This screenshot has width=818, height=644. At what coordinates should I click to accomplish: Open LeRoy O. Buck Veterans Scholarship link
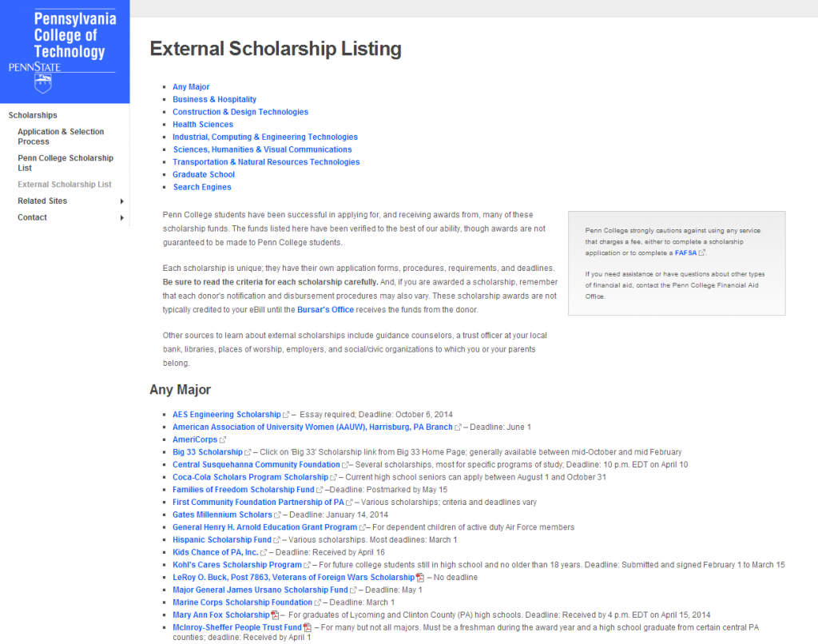pyautogui.click(x=294, y=577)
